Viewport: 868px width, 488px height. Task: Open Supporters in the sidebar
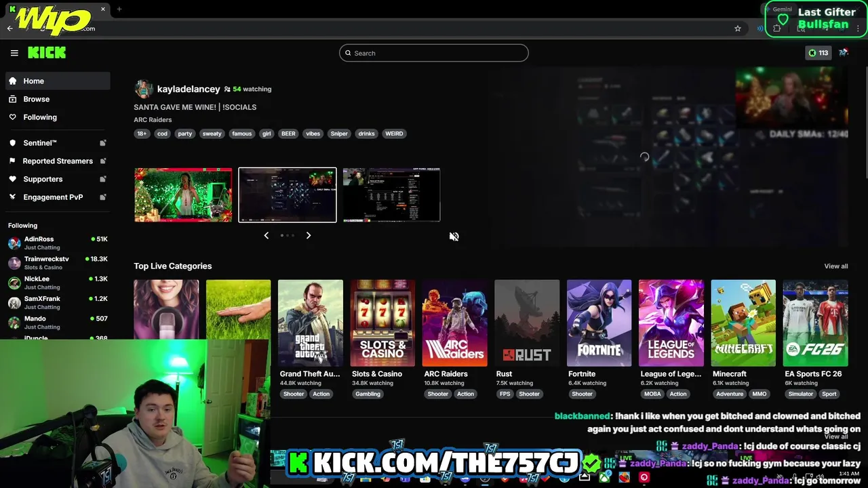click(58, 179)
